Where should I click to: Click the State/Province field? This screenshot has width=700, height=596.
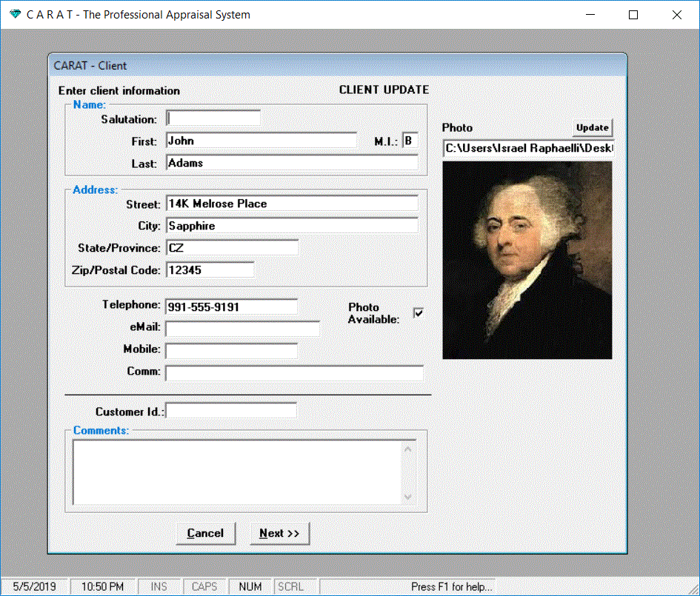click(x=232, y=248)
